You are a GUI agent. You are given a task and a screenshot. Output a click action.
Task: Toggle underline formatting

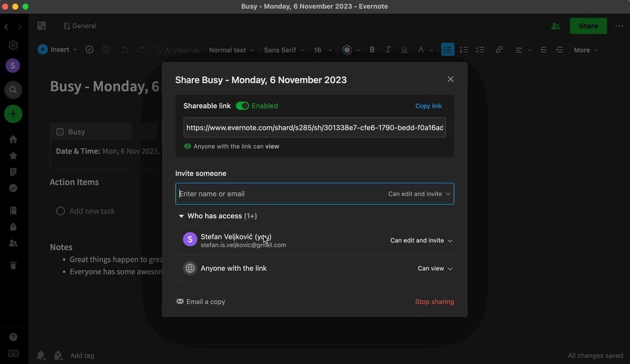tap(404, 50)
